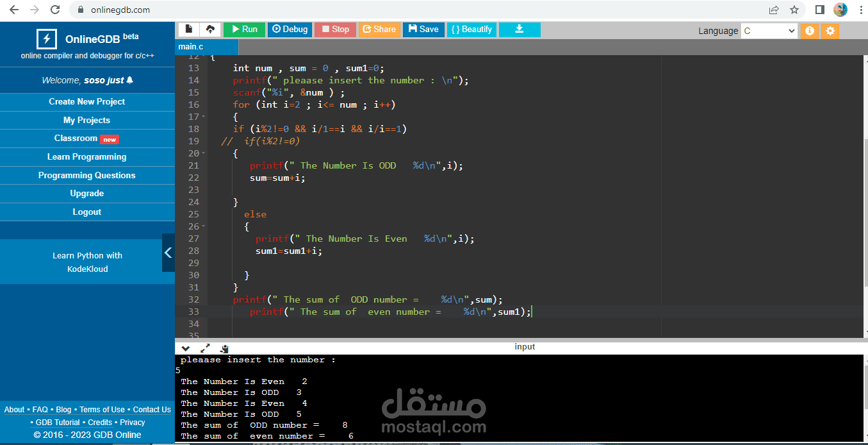Select the main.c tab
Screen dimensions: 868x445
tap(206, 47)
